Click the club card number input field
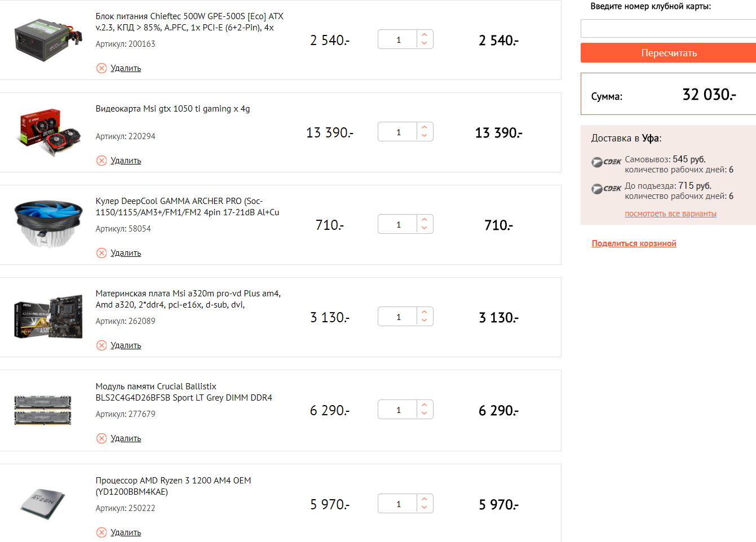 pyautogui.click(x=668, y=28)
